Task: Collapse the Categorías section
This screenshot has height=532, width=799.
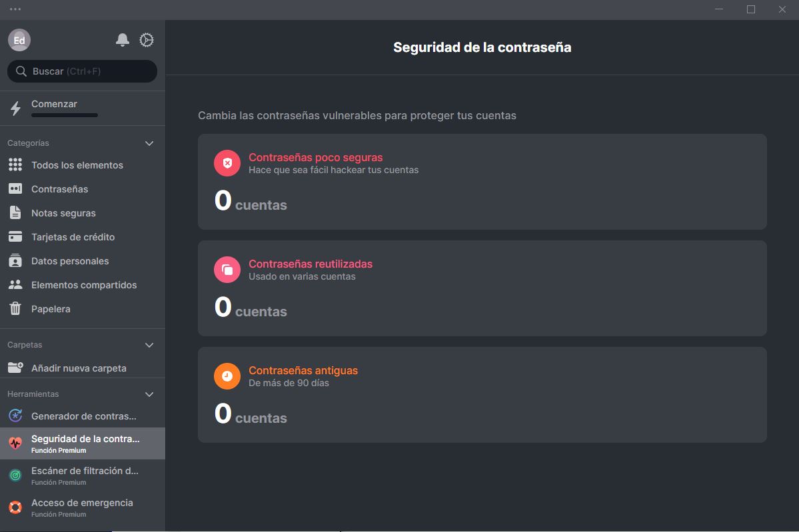Action: click(149, 143)
